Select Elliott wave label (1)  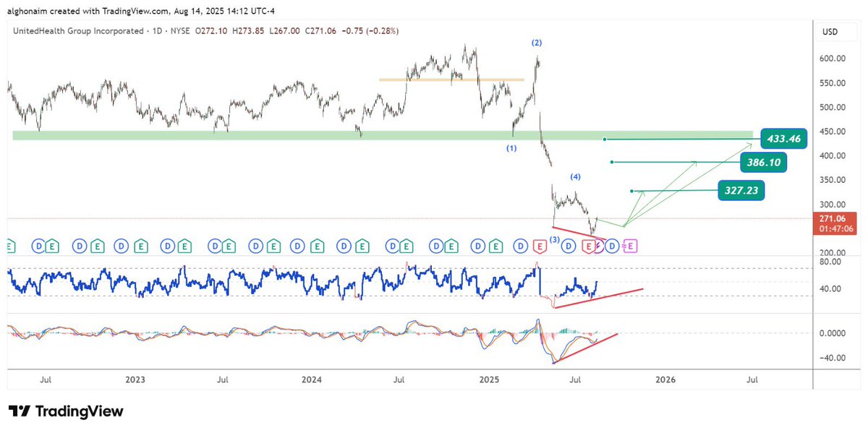511,147
